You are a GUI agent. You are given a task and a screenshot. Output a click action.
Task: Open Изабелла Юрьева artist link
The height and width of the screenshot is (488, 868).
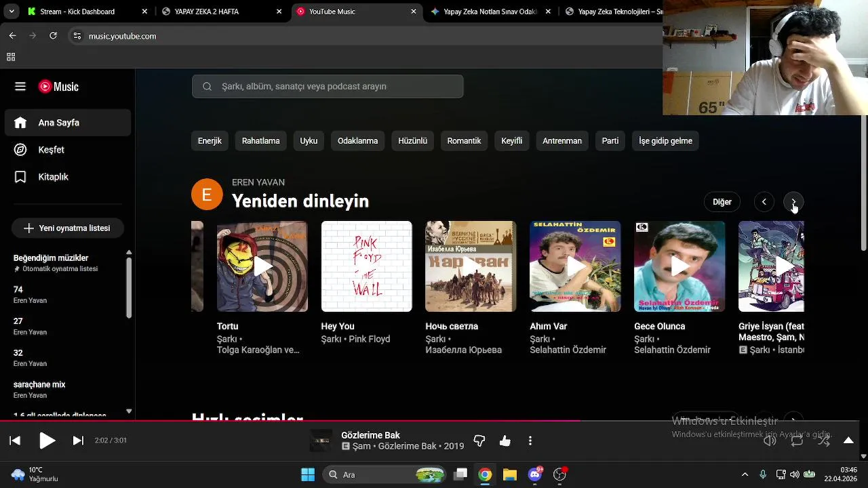click(x=464, y=350)
